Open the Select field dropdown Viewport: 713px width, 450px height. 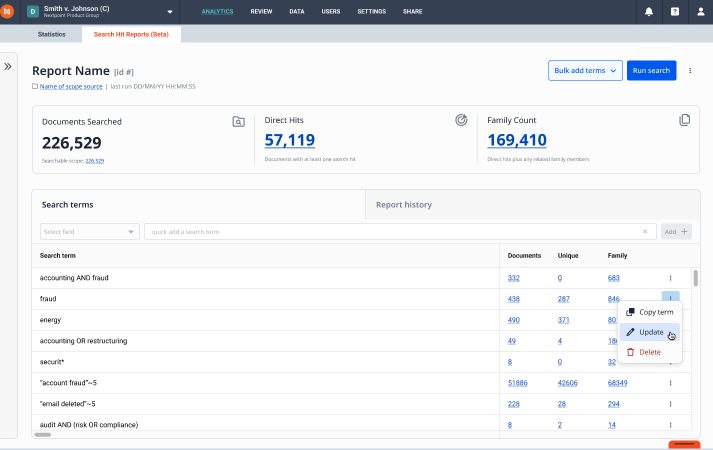pos(90,232)
